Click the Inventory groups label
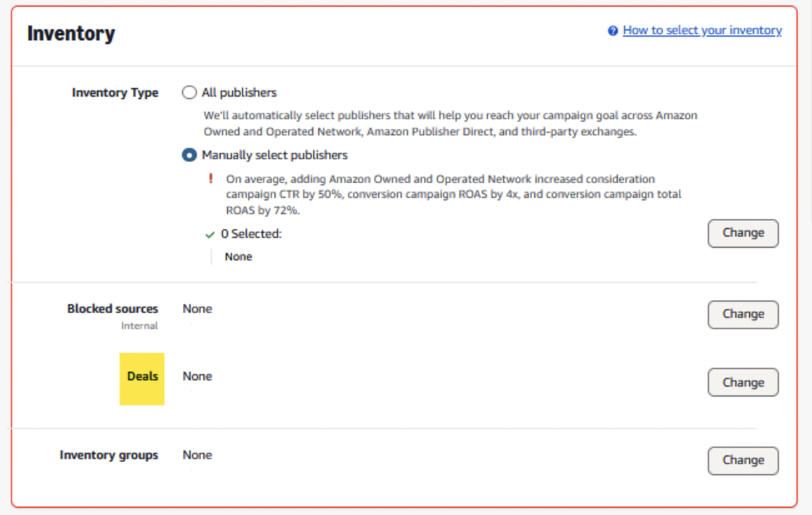 pyautogui.click(x=109, y=455)
